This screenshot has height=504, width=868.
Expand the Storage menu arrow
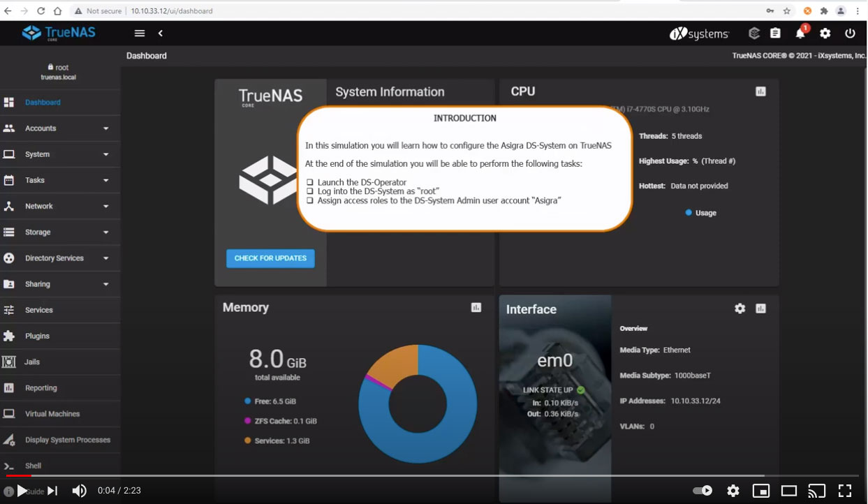coord(105,232)
